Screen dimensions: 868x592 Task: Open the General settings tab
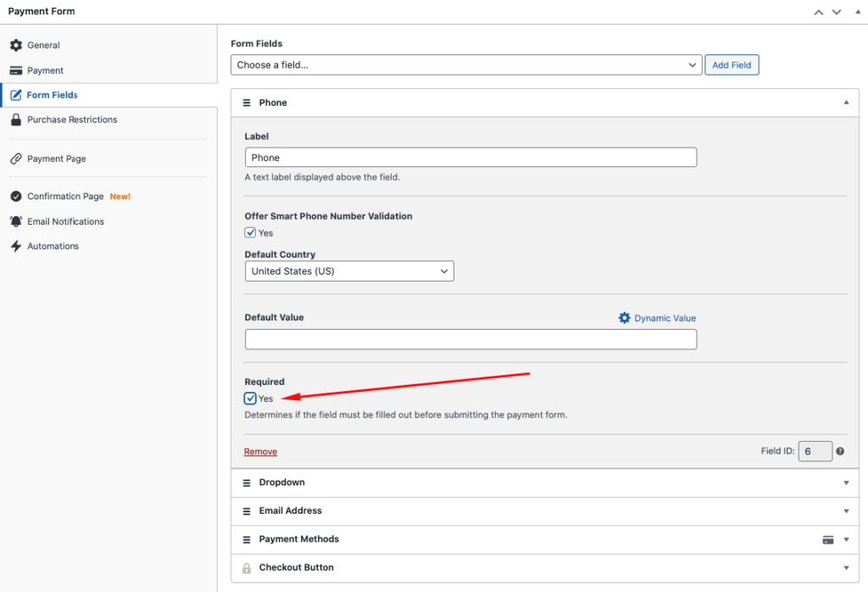click(x=43, y=45)
